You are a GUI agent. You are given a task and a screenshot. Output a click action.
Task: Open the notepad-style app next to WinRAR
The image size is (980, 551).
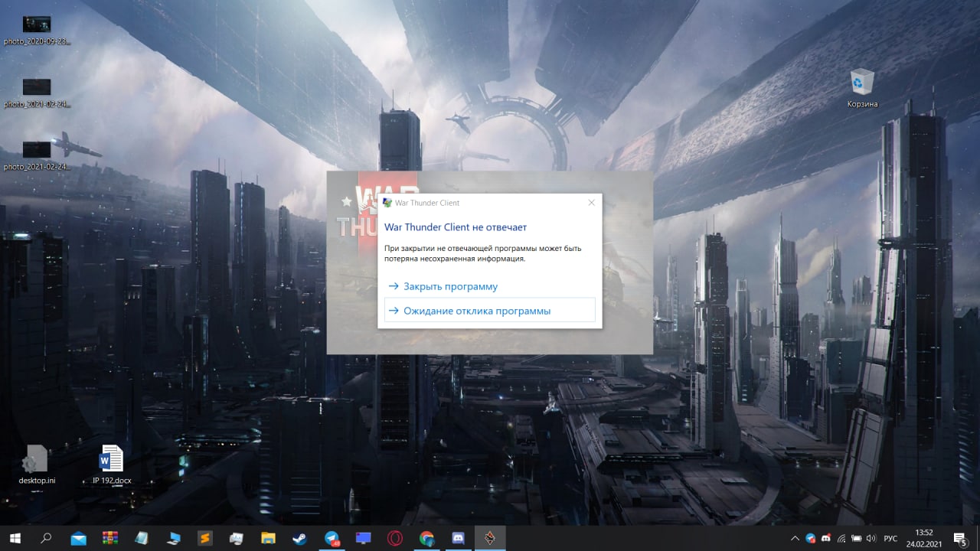point(142,538)
